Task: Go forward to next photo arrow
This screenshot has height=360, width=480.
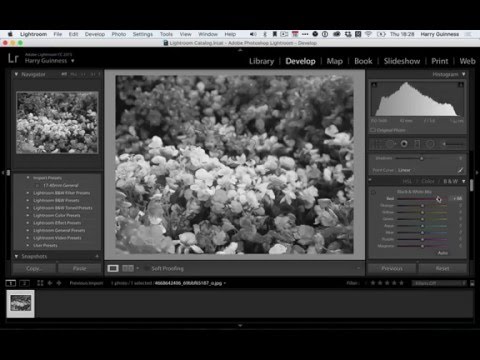Action: (x=59, y=283)
